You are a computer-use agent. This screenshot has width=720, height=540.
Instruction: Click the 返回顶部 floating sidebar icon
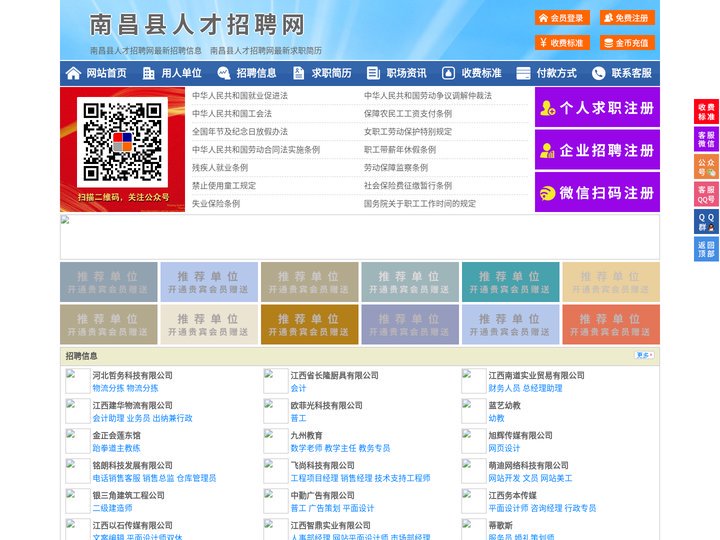[706, 249]
